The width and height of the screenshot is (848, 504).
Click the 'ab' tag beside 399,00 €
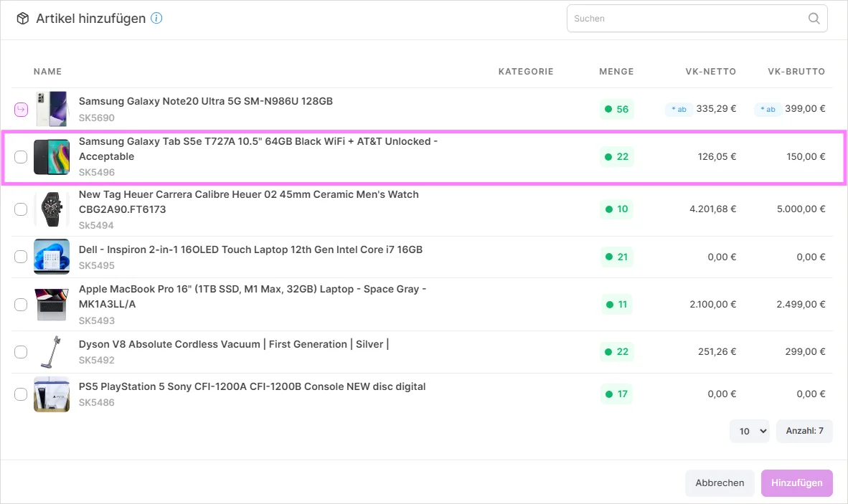tap(768, 109)
